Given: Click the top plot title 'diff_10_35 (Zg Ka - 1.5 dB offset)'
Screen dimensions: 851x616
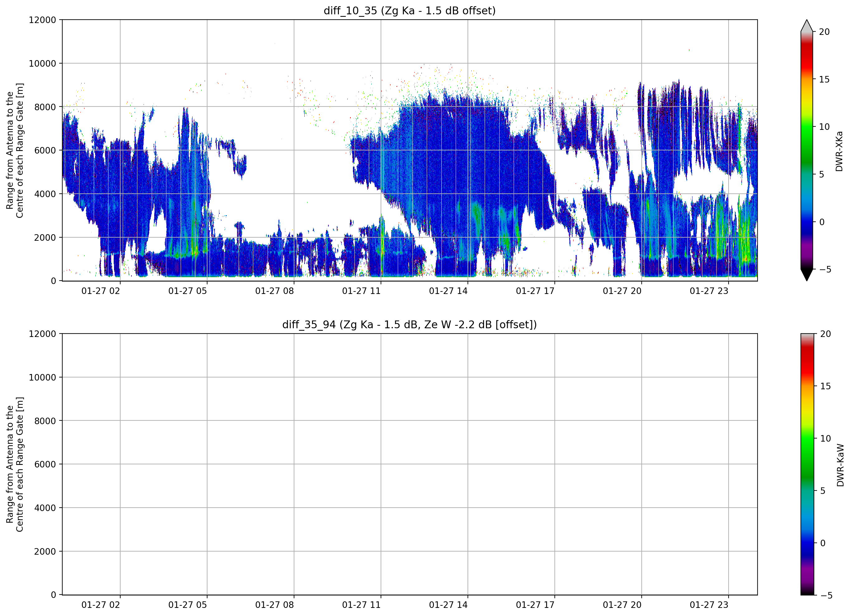Looking at the screenshot, I should coord(410,11).
